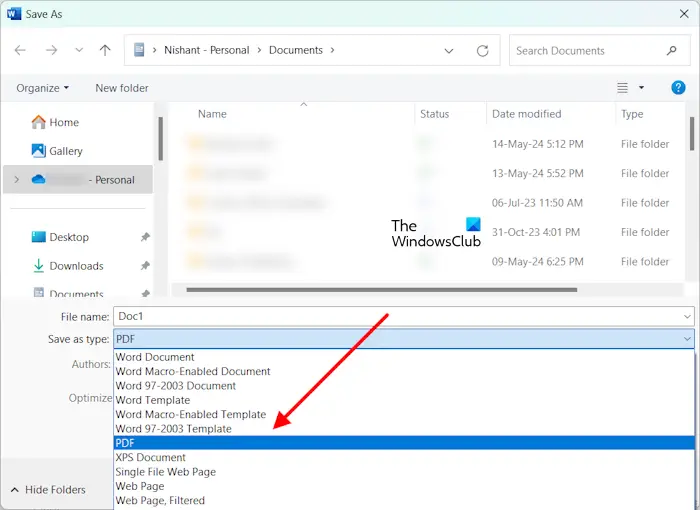Select the folder dated 09-May-24 6:25 PM
Viewport: 700px width, 510px height.
tap(428, 262)
